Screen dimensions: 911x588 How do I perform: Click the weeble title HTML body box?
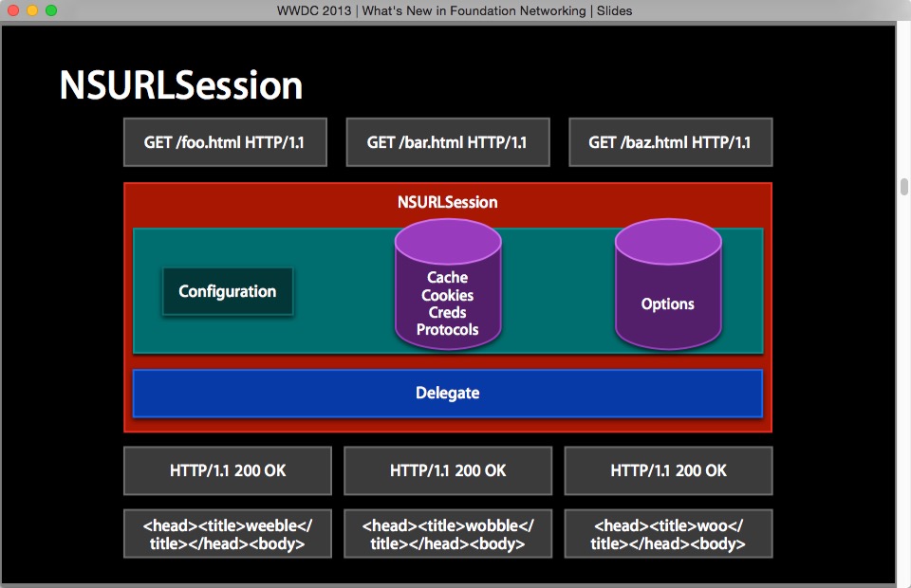pyautogui.click(x=228, y=534)
